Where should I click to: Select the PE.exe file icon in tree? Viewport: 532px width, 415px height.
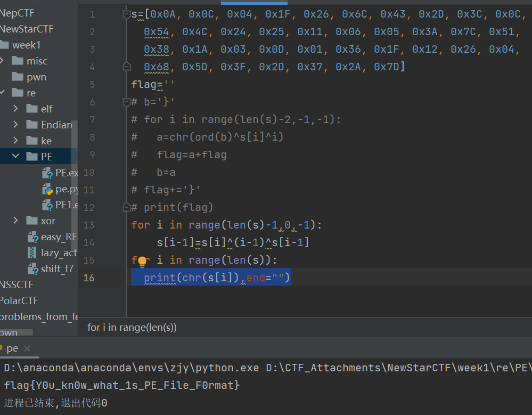[48, 173]
